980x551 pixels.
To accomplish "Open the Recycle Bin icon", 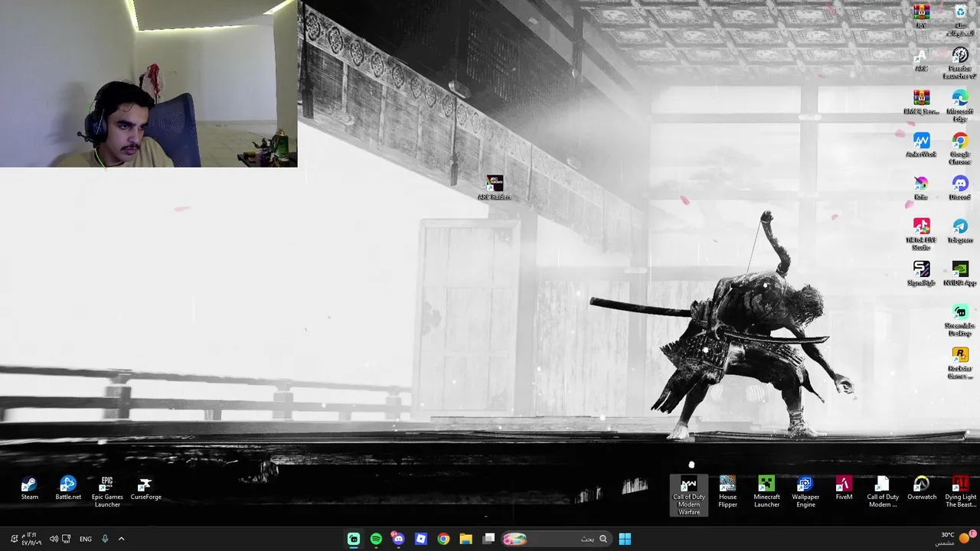I will tap(960, 21).
